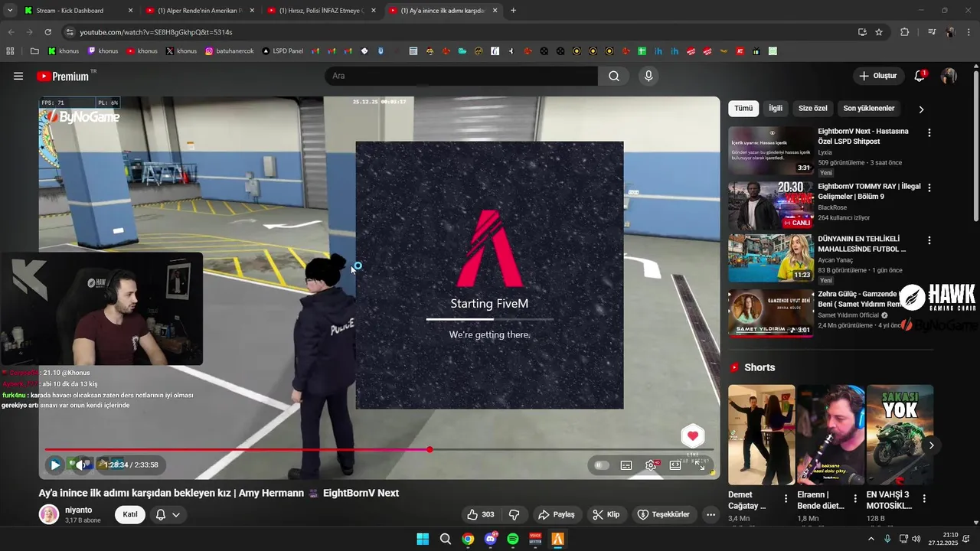Bookmark this page with the star
Image resolution: width=980 pixels, height=551 pixels.
click(879, 32)
